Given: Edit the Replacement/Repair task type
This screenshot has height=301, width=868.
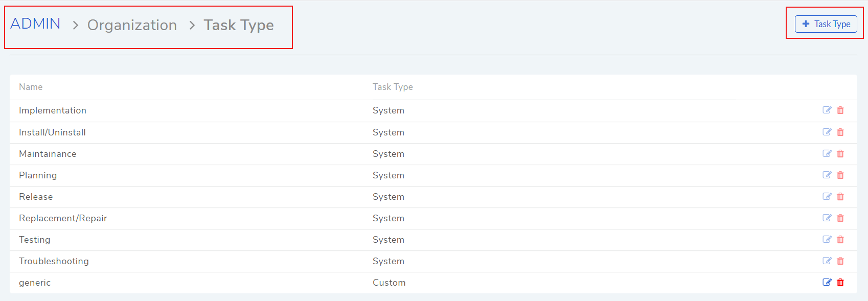Looking at the screenshot, I should pyautogui.click(x=827, y=218).
